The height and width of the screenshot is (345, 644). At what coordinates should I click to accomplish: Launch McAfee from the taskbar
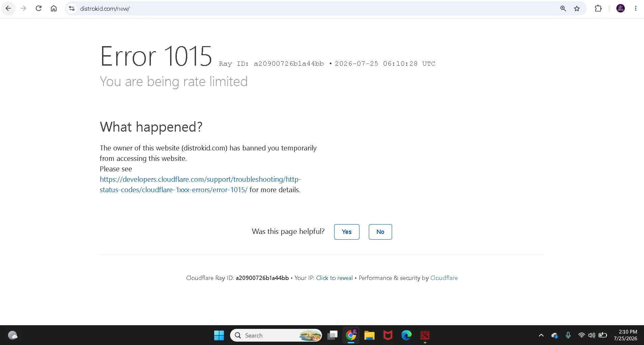[388, 335]
